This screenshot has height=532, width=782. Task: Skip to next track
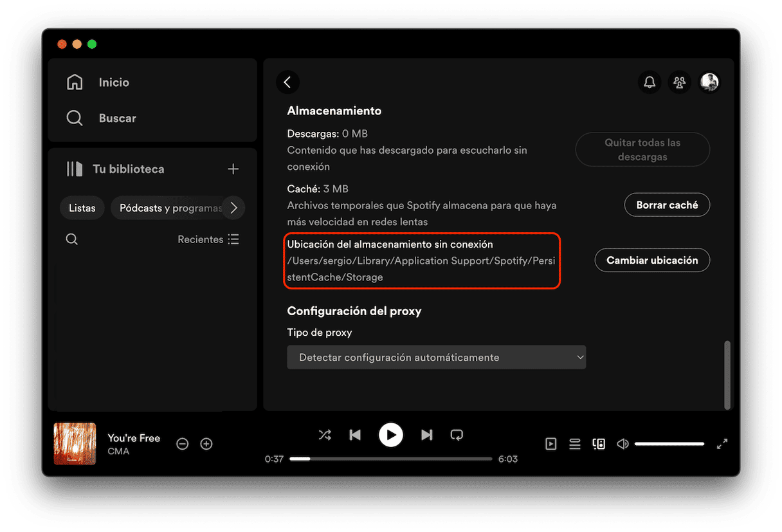(426, 436)
